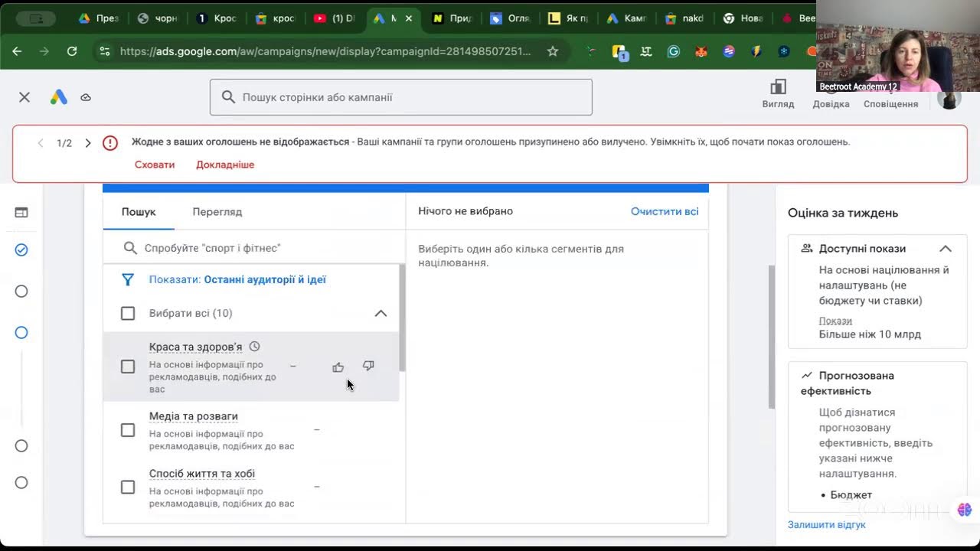Screen dimensions: 980x551
Task: Select the last circle step in the stepper
Action: (21, 483)
